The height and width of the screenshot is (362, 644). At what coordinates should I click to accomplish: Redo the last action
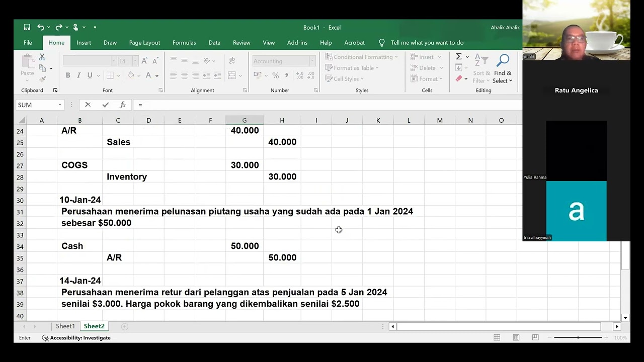59,27
